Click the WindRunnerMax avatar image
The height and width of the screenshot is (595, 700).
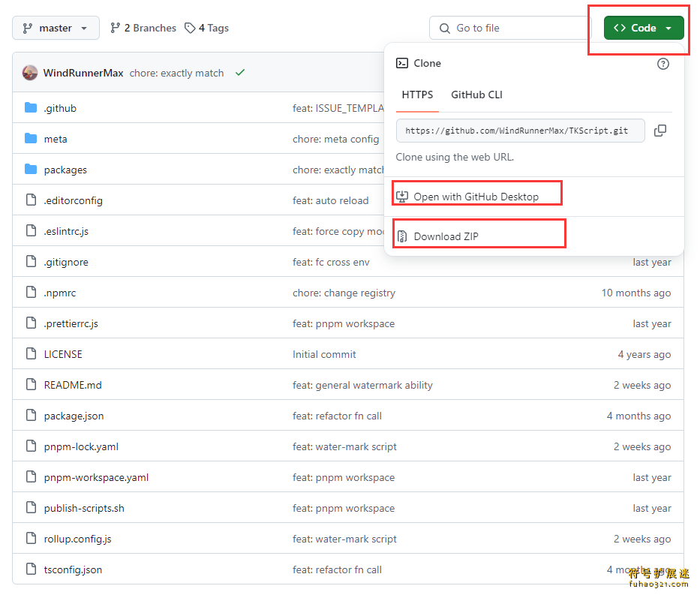pyautogui.click(x=30, y=73)
